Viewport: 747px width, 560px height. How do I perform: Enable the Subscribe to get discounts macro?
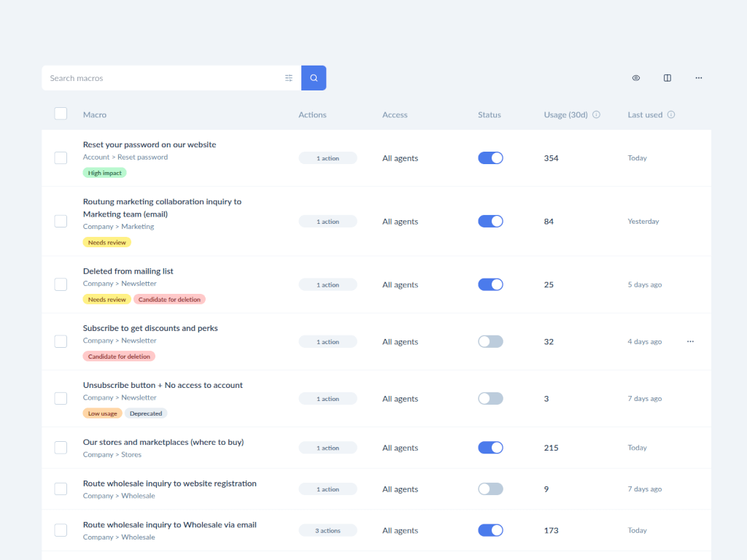click(490, 341)
